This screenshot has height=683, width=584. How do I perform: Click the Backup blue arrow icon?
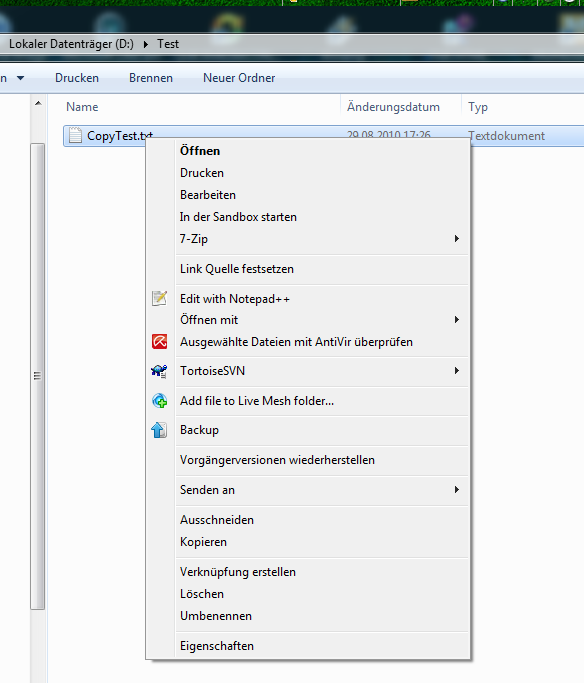point(159,430)
